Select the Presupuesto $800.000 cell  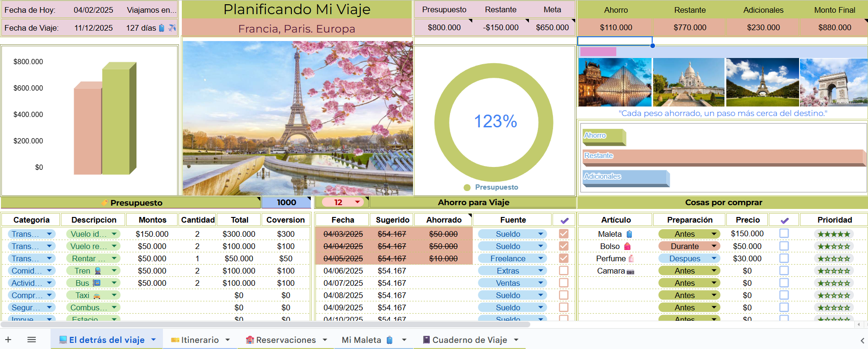click(x=444, y=27)
